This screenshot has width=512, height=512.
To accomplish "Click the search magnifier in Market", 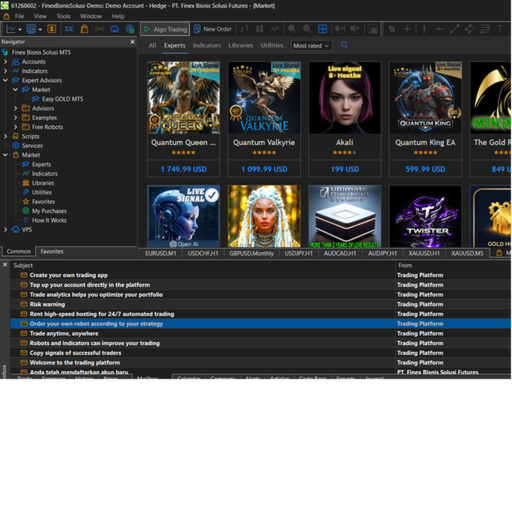I will coord(344,45).
